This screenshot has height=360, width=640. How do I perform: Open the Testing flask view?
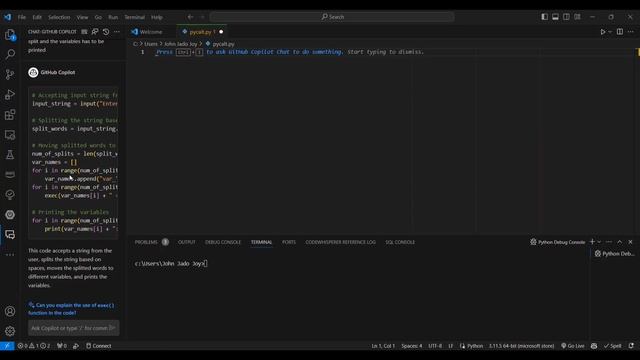coord(10,155)
